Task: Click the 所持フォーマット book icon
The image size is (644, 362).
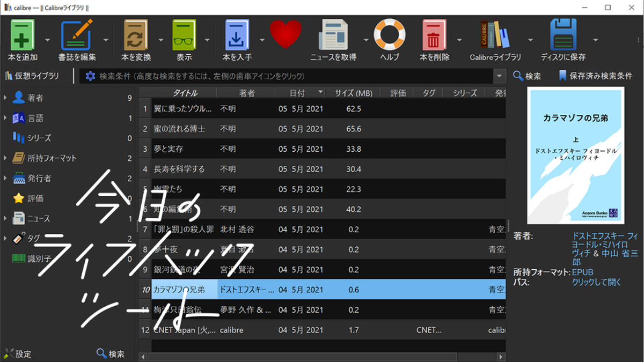Action: [x=19, y=158]
